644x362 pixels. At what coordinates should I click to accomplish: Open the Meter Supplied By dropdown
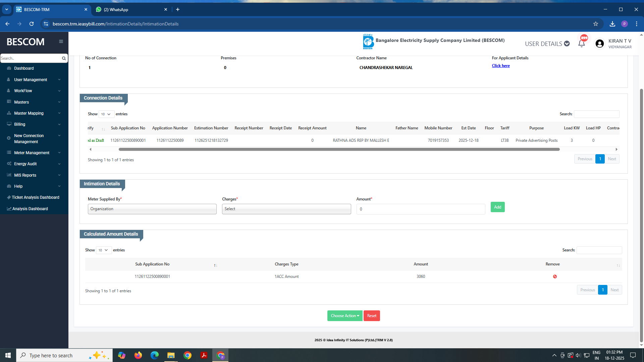[x=152, y=209]
